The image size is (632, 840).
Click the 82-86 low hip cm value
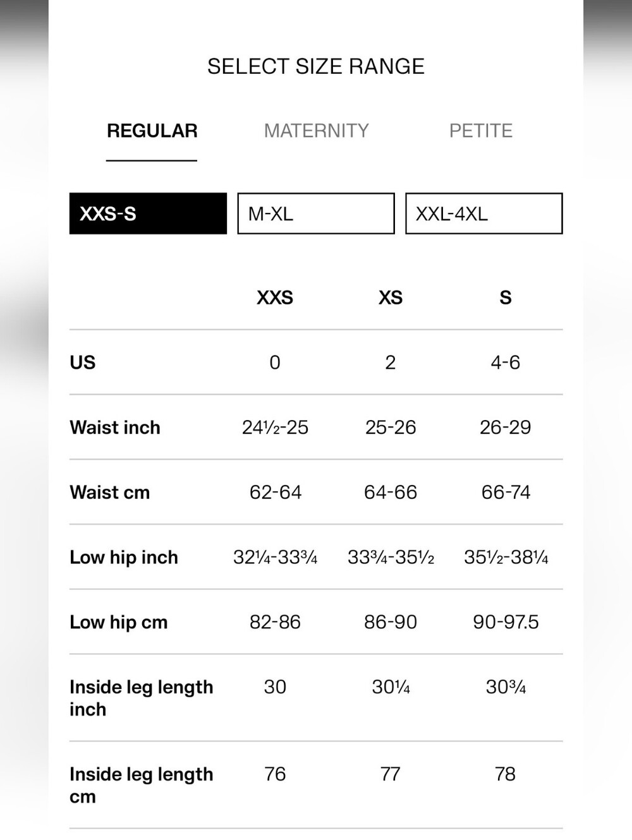[x=275, y=622]
